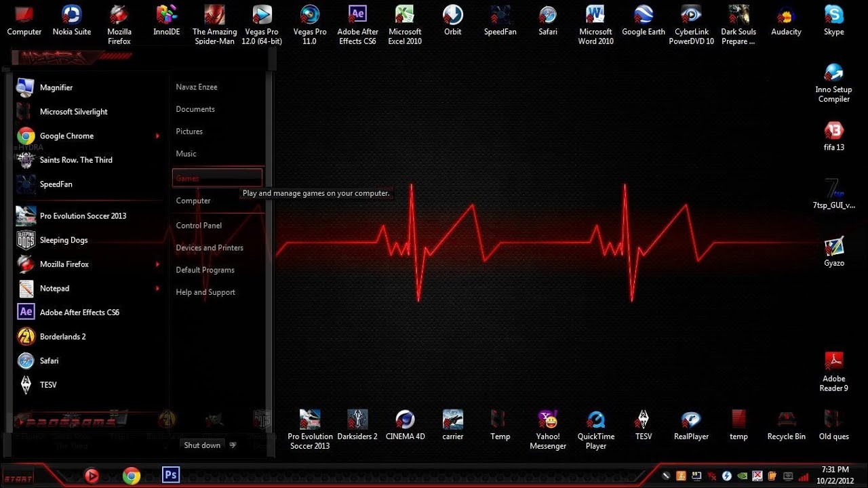
Task: Open Microsoft Excel 2010 desktop icon
Action: click(405, 24)
